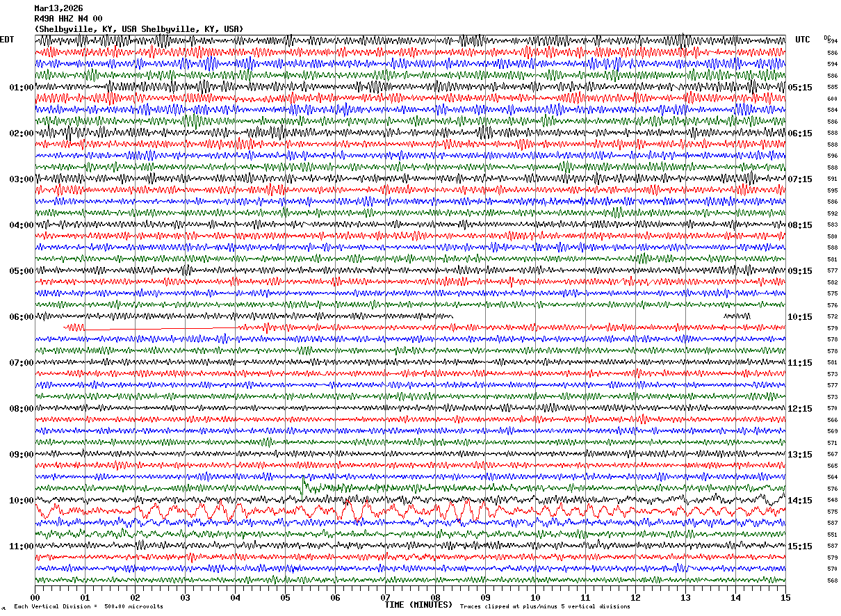Viewport: 841px width, 616px height.
Task: Click minute tick label "07" on time axis
Action: tap(385, 597)
